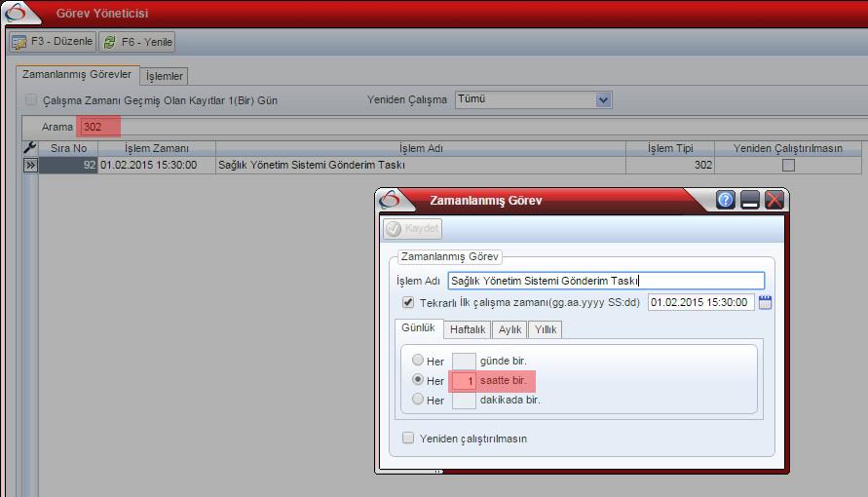Open the Yeniden Çalışma dropdown

point(603,99)
